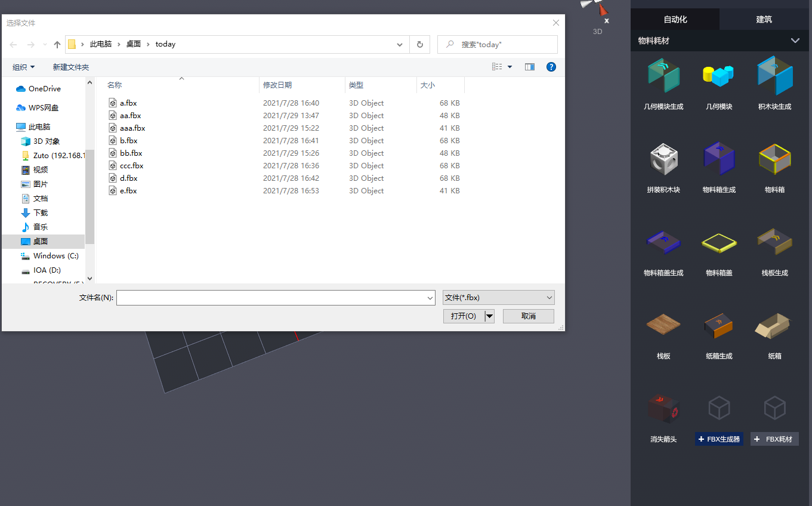Click the 取消 button

point(529,316)
